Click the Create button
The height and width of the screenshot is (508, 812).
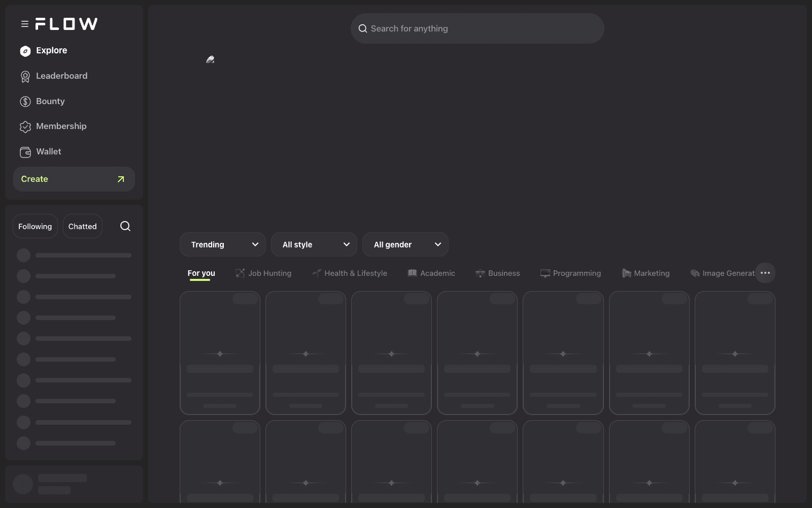click(74, 179)
